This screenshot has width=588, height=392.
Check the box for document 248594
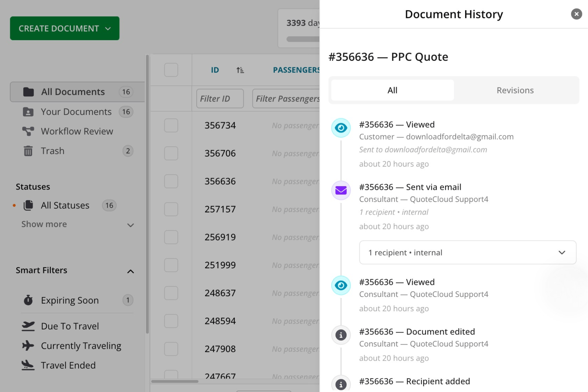point(171,321)
